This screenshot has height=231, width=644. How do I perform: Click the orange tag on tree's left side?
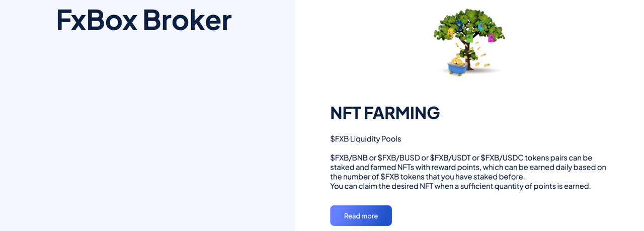pyautogui.click(x=450, y=33)
